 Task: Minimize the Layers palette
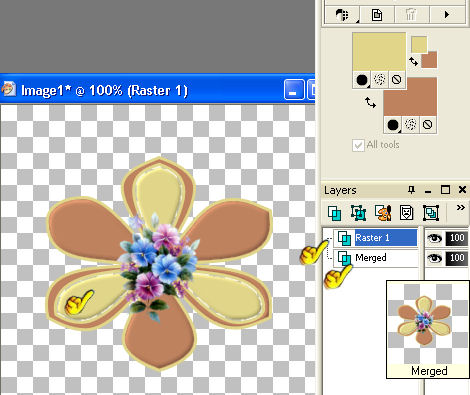pos(428,191)
